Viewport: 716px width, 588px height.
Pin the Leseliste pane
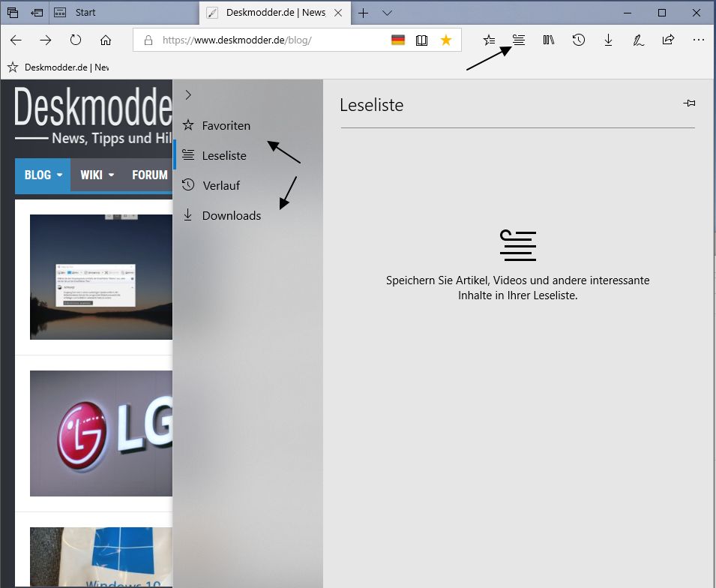(x=690, y=103)
